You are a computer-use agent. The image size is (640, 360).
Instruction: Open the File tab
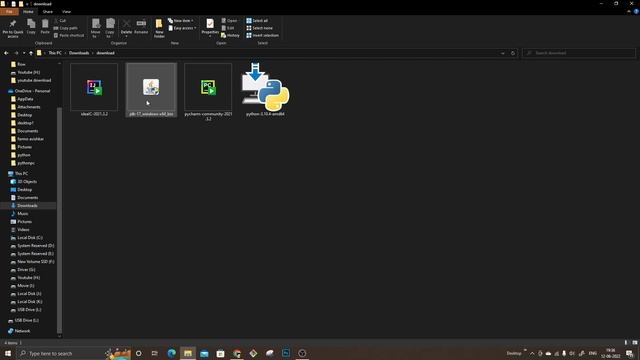[x=9, y=12]
